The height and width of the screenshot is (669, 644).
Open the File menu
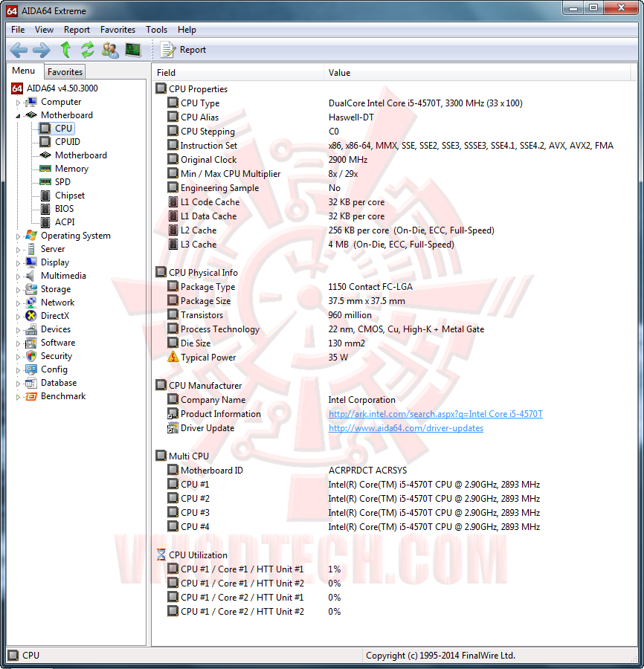[18, 30]
